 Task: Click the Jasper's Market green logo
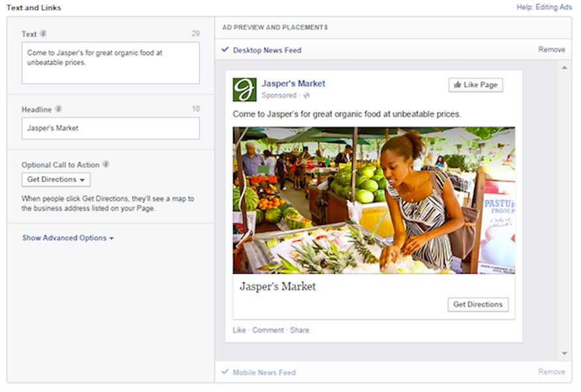(x=244, y=89)
